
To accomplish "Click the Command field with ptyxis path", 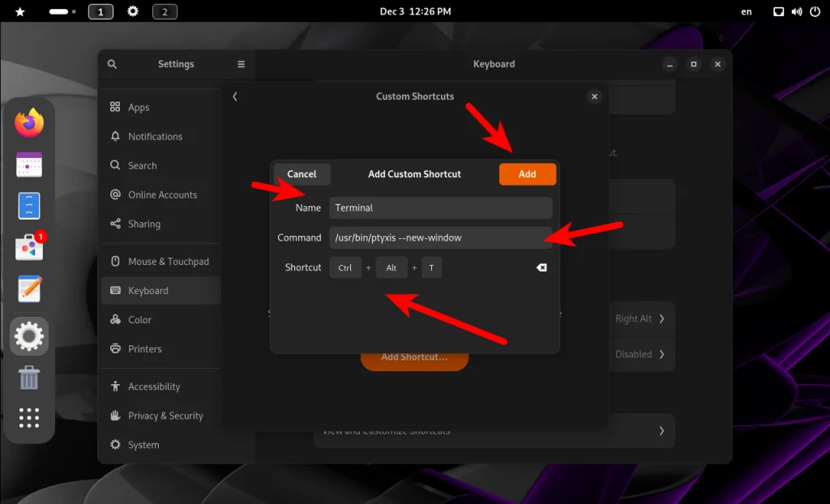I will (x=440, y=237).
